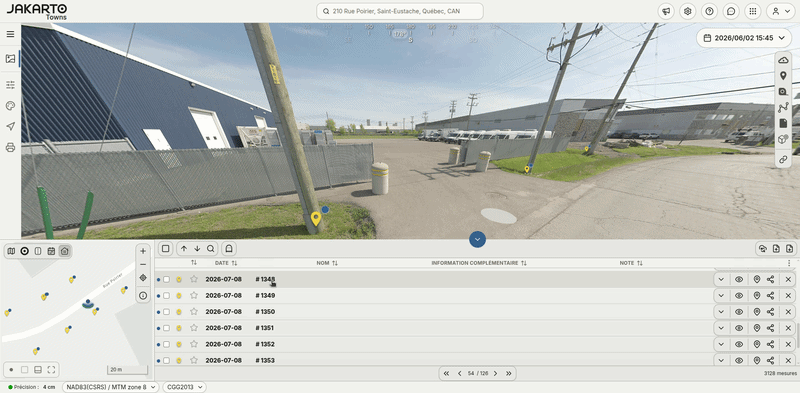Zoom in on the mini map

point(143,251)
